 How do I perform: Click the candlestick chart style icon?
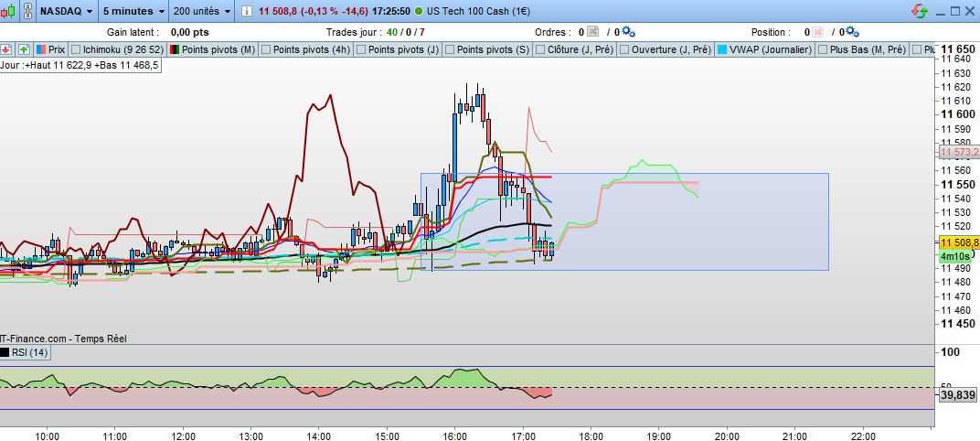9,11
